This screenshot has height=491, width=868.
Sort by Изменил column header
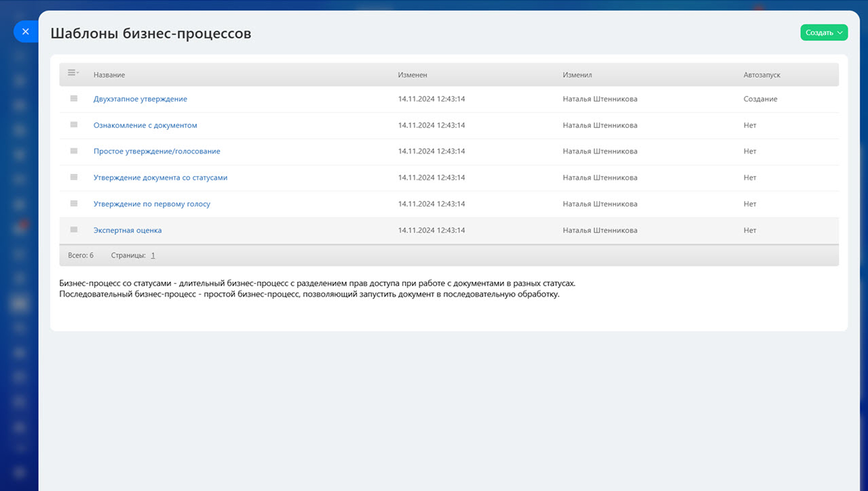tap(577, 75)
